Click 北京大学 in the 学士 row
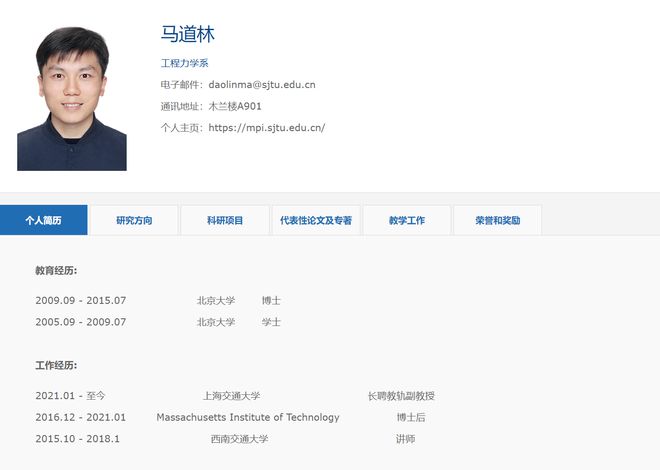The image size is (660, 470). click(216, 322)
